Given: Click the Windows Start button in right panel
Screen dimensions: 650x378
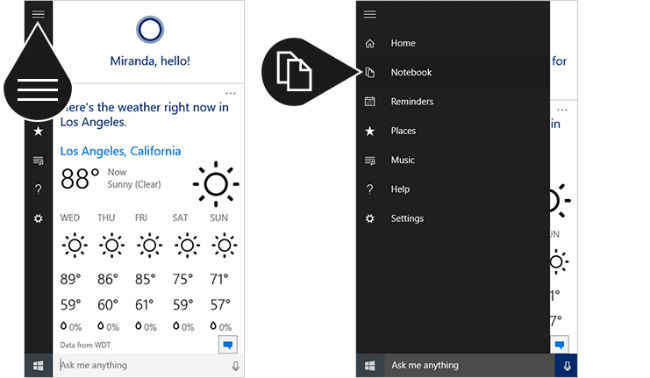Looking at the screenshot, I should pos(370,365).
